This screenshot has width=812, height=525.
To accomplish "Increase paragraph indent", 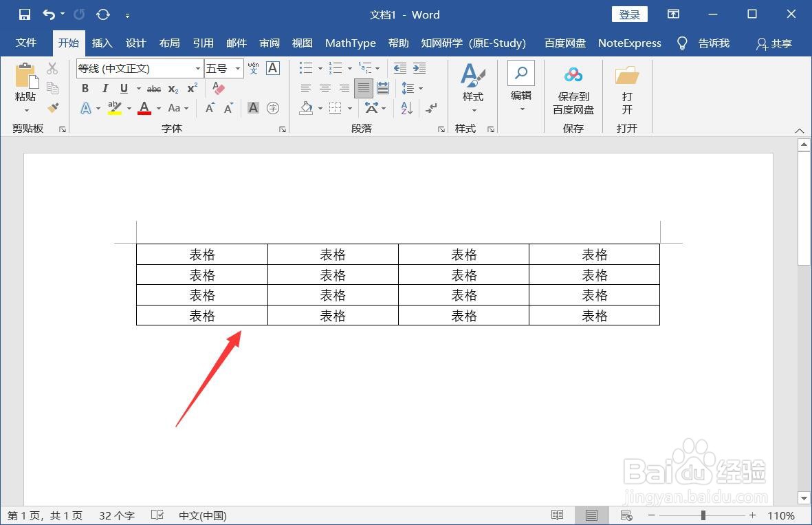I will 419,68.
